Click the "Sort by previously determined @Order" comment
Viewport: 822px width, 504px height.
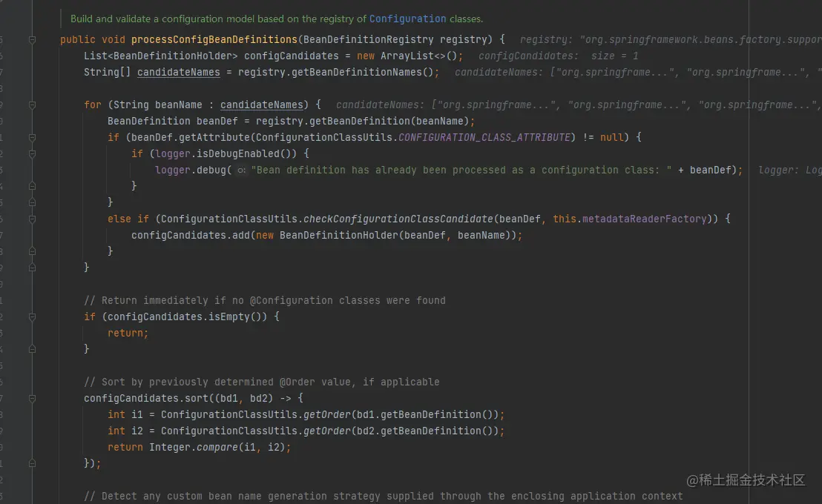262,382
